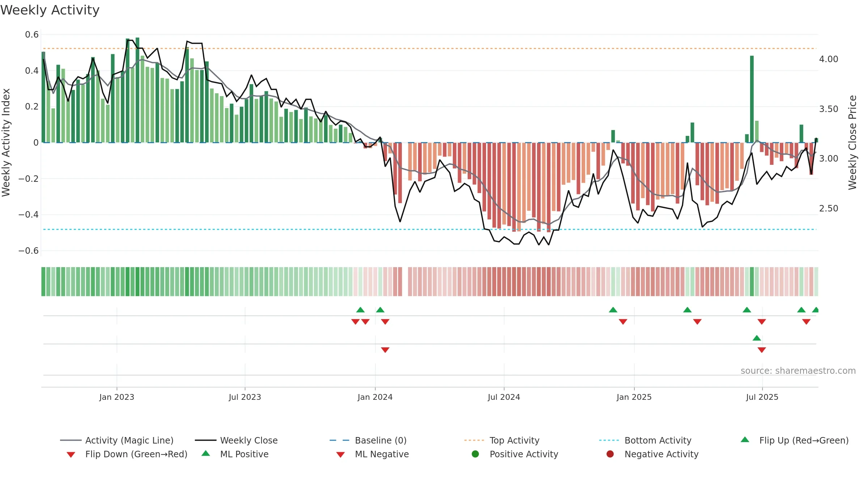Viewport: 868px width, 488px height.
Task: Click the Weekly Activity Index axis title
Action: [x=6, y=142]
